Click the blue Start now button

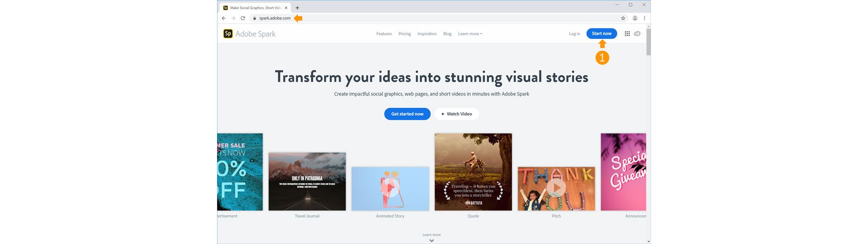point(602,33)
